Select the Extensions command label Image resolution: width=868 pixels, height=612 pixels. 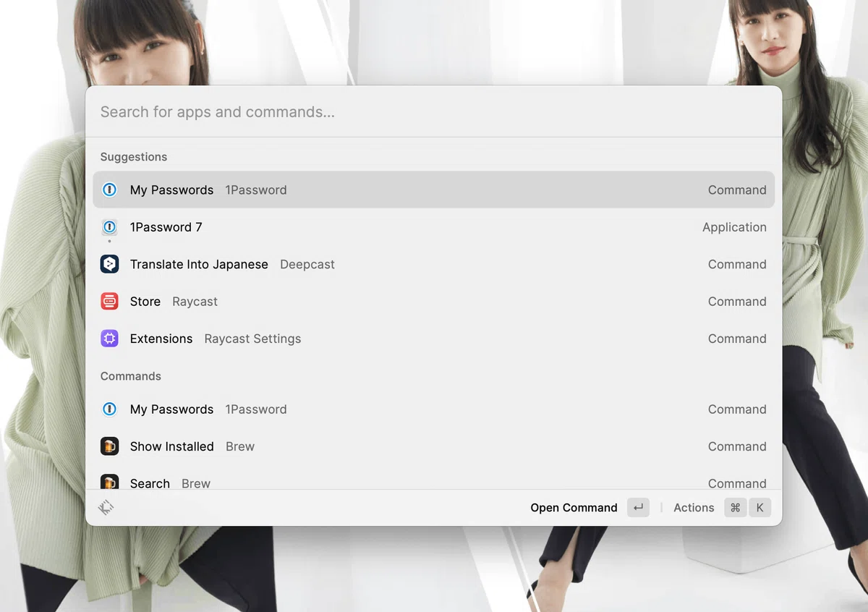pos(161,339)
